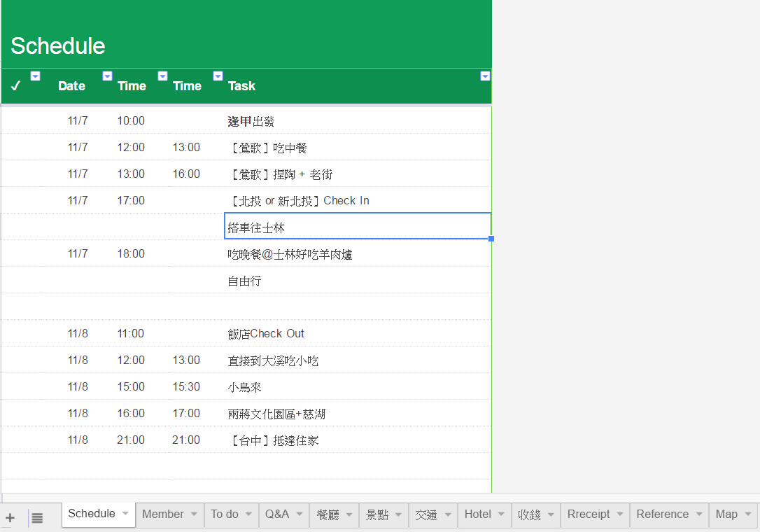This screenshot has height=532, width=760.
Task: Select the 11/7 date in 逢甲出發 row
Action: [x=78, y=121]
